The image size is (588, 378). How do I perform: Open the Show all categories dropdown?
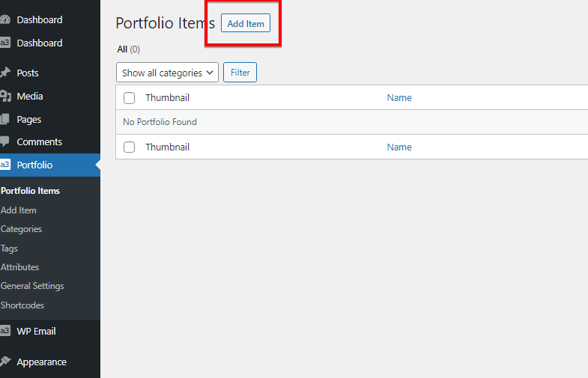[x=167, y=73]
